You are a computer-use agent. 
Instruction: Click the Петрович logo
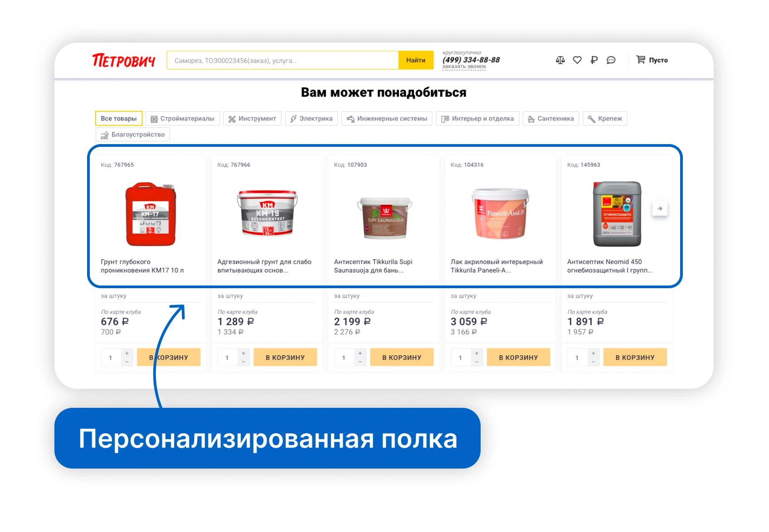(x=124, y=60)
